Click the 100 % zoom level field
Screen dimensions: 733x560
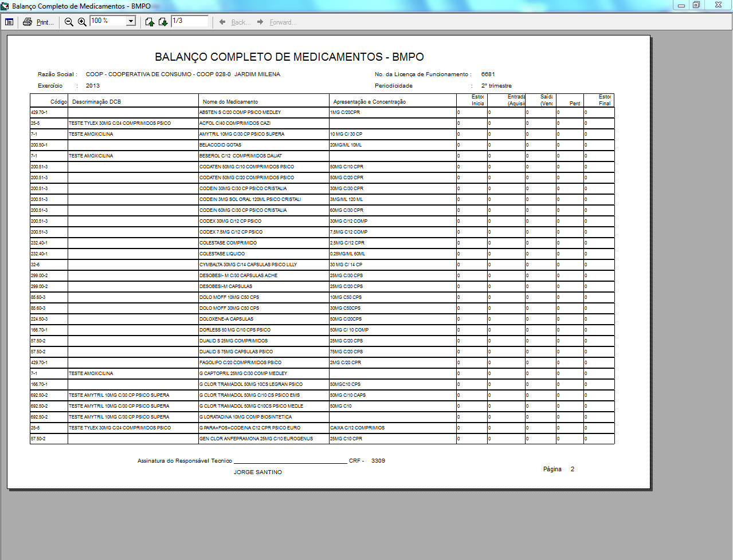coord(108,21)
